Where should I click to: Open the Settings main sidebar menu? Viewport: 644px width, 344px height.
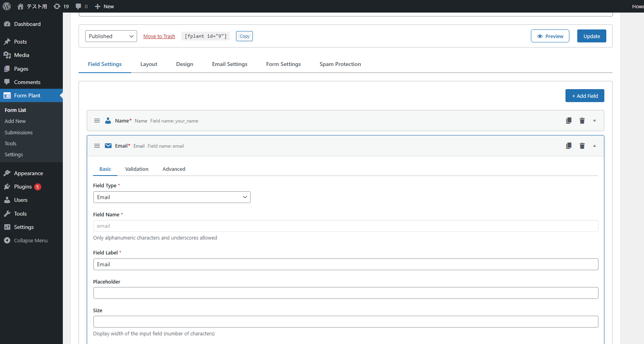(x=31, y=227)
